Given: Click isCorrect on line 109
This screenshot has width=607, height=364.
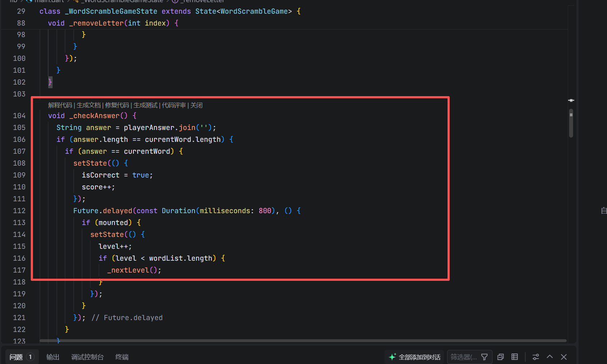Looking at the screenshot, I should coord(100,175).
